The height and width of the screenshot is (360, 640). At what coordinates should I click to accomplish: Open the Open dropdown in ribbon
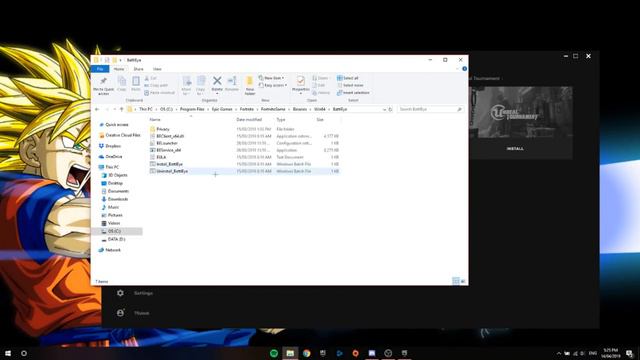pos(320,78)
